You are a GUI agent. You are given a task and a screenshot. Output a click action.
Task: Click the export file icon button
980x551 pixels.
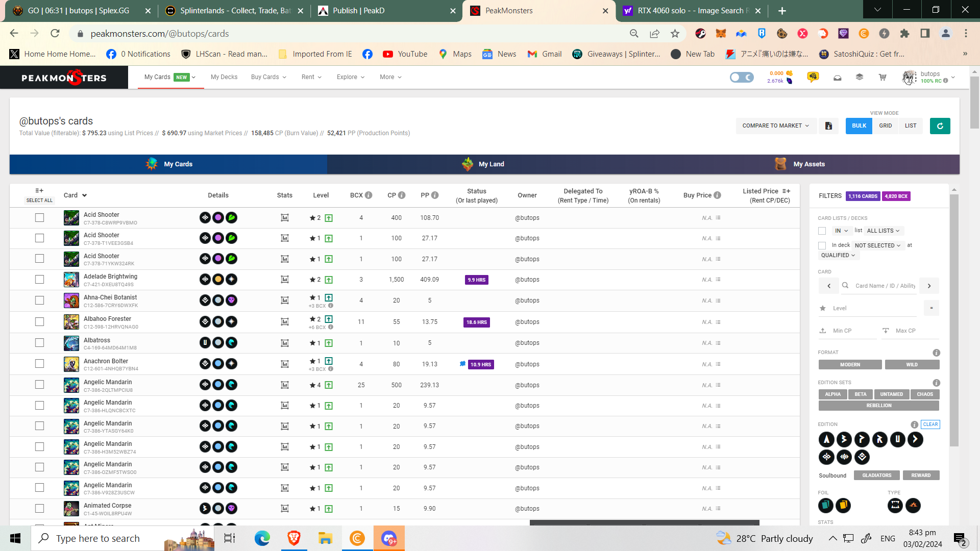[829, 126]
